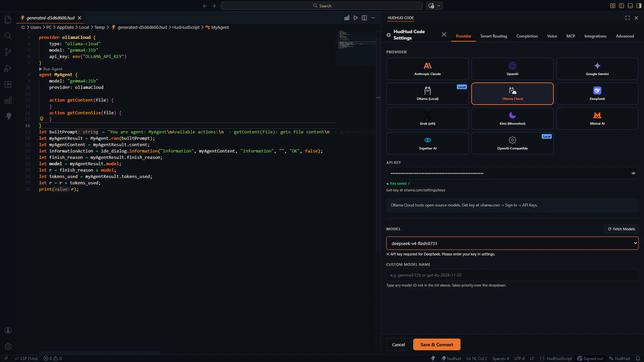Open the HudHud view in activity bar

click(8, 116)
